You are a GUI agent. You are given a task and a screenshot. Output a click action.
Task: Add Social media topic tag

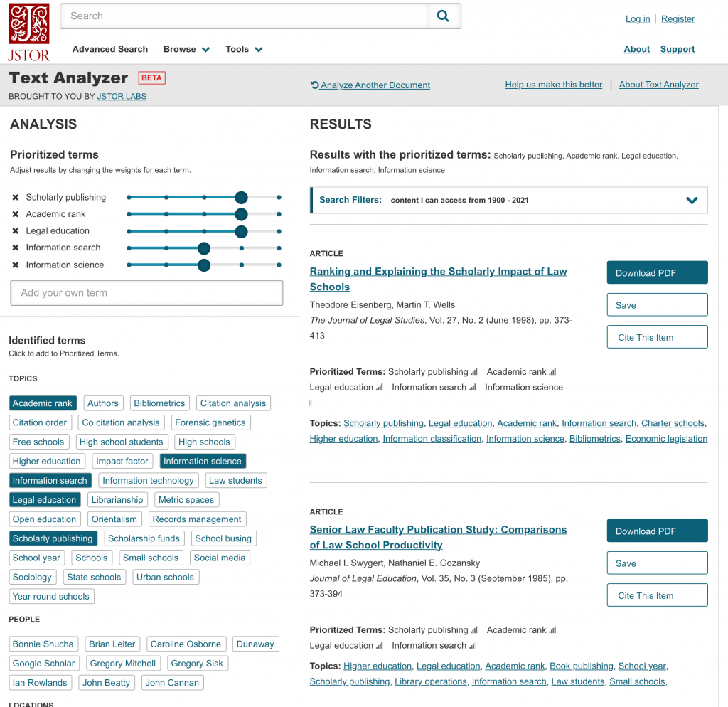pos(220,558)
